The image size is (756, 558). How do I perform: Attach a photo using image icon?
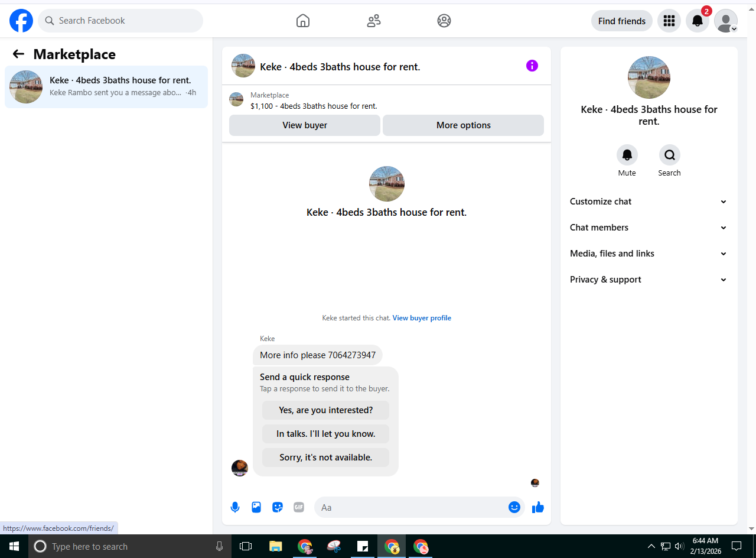point(256,507)
